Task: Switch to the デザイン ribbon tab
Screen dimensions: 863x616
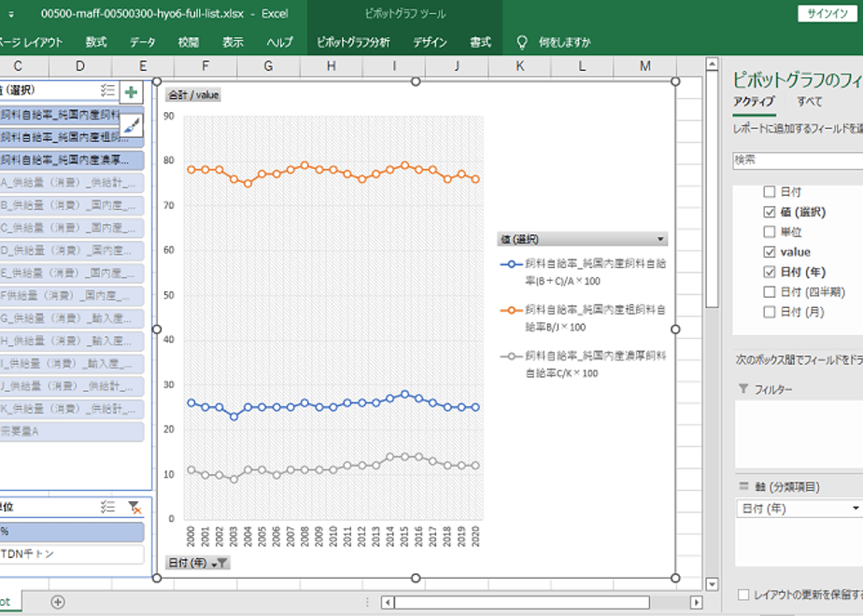Action: (x=430, y=42)
